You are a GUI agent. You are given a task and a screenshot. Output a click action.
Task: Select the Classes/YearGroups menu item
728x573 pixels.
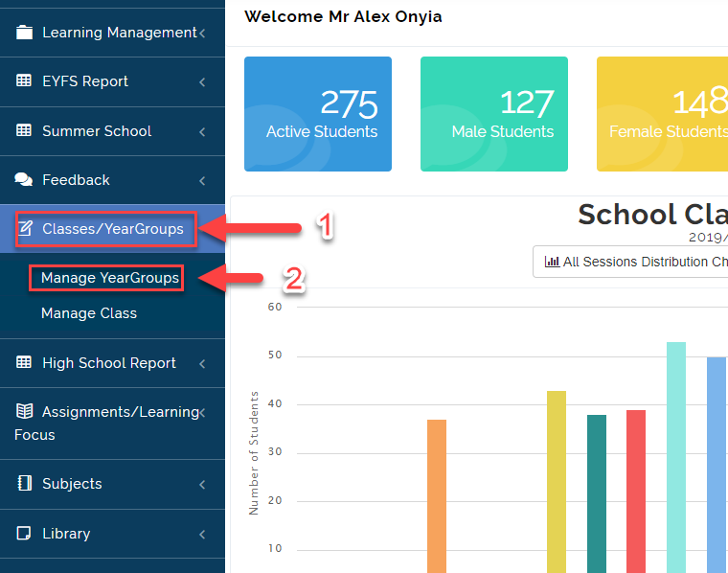112,228
